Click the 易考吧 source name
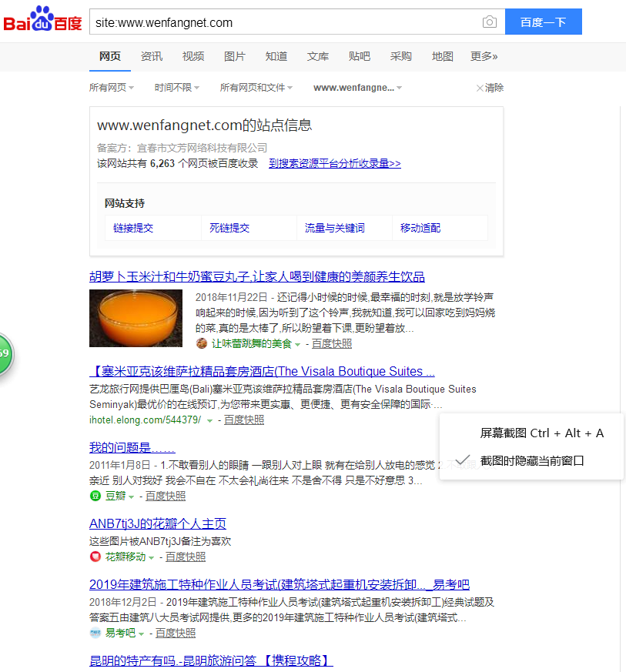This screenshot has width=626, height=672. point(120,633)
